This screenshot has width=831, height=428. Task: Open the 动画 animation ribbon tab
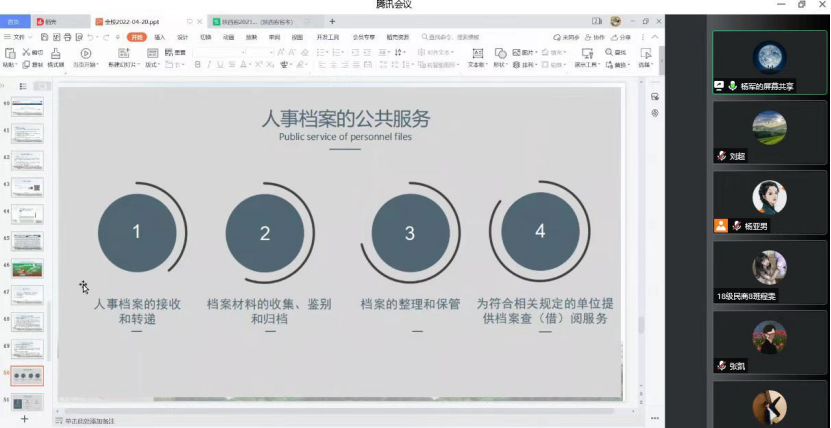coord(229,37)
